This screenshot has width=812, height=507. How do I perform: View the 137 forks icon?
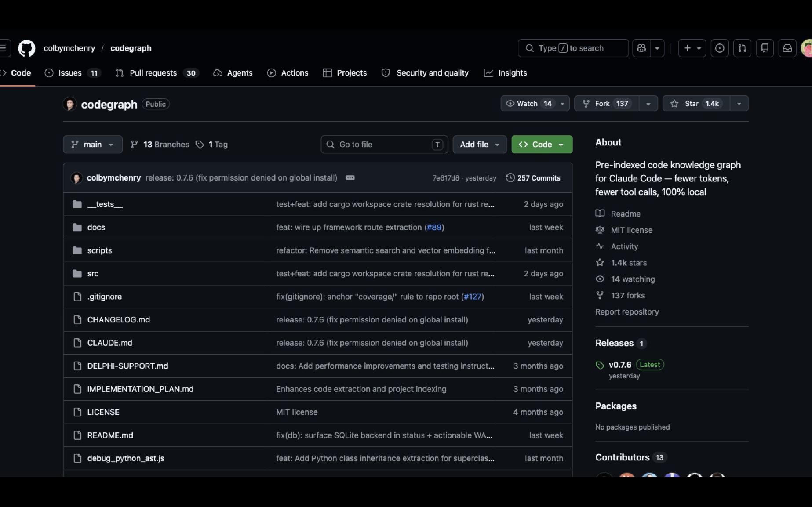pos(600,295)
